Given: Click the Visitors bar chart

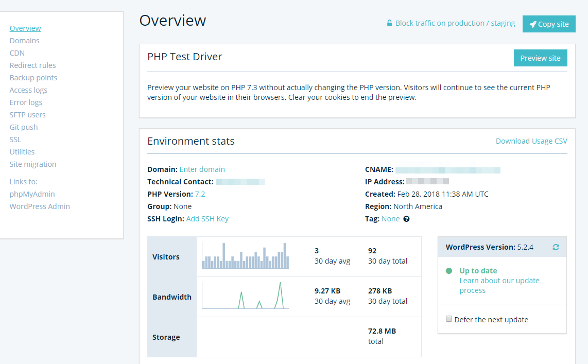Looking at the screenshot, I should coord(245,256).
